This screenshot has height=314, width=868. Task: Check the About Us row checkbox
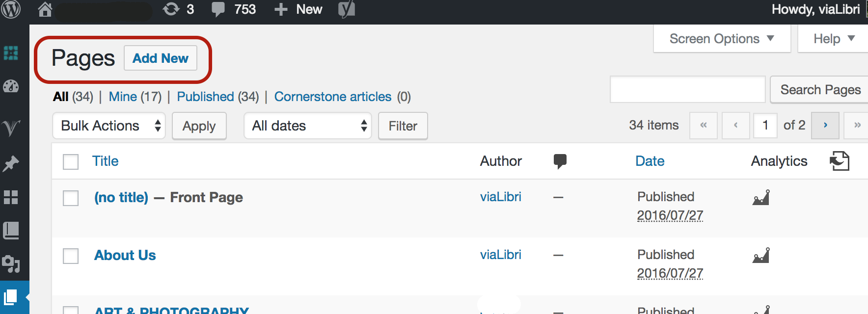pos(71,256)
